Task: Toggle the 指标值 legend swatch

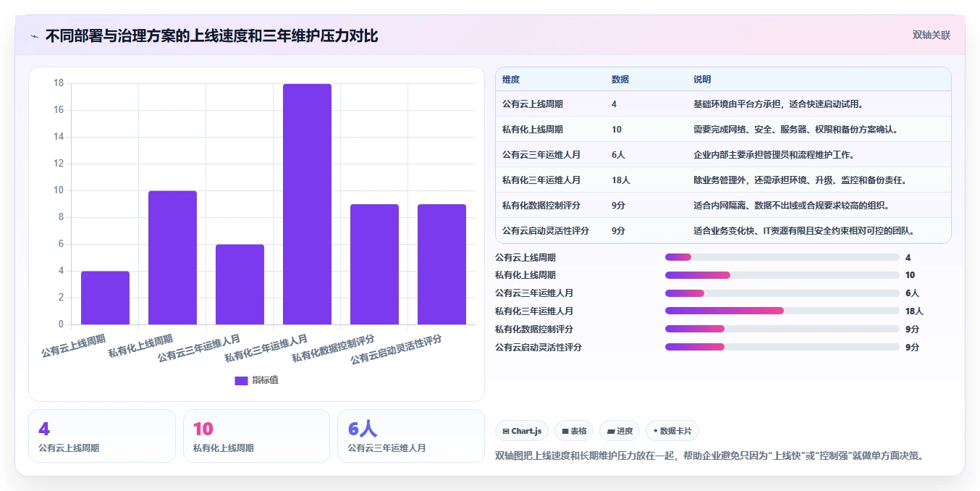Action: click(x=241, y=380)
